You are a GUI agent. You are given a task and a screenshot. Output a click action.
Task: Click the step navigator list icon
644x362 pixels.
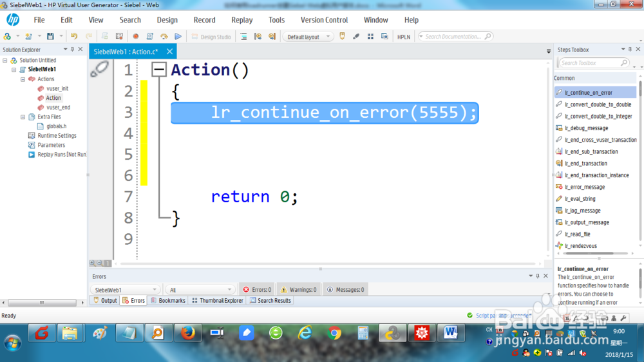point(243,37)
